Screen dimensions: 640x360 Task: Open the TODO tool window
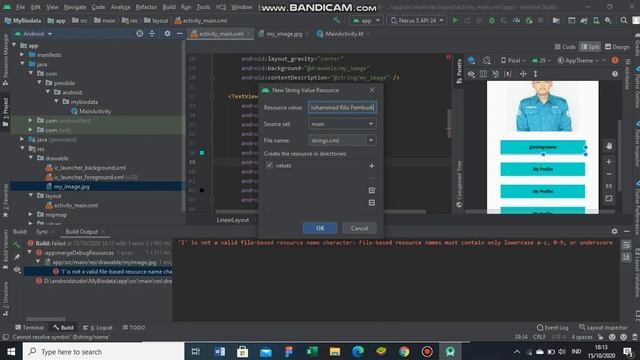pos(133,327)
